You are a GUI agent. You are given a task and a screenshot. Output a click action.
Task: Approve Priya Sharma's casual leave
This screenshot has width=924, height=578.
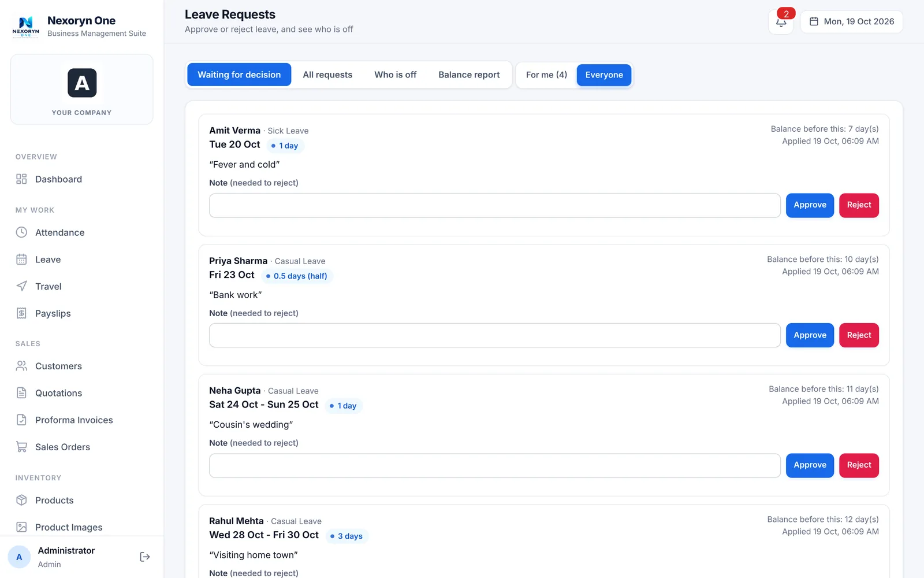[x=810, y=335]
